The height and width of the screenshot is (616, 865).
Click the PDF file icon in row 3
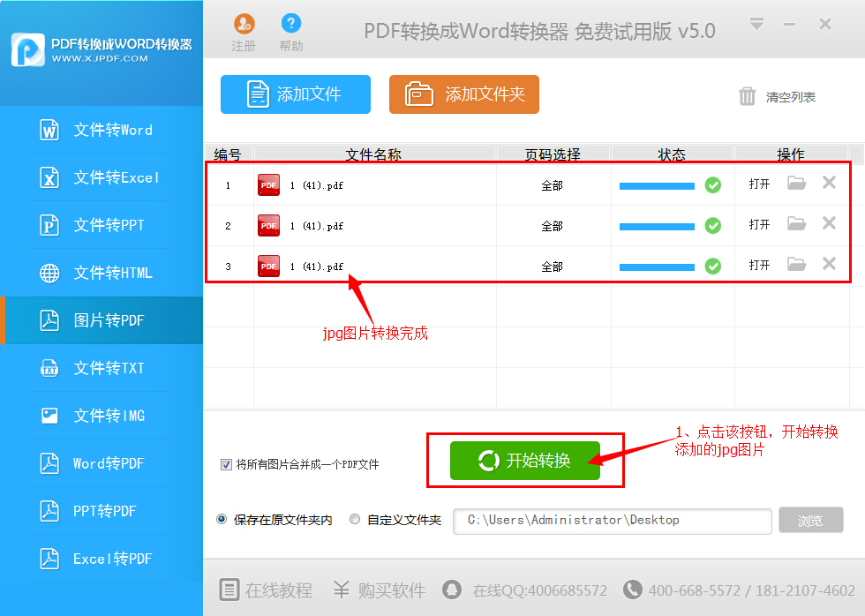[x=268, y=267]
